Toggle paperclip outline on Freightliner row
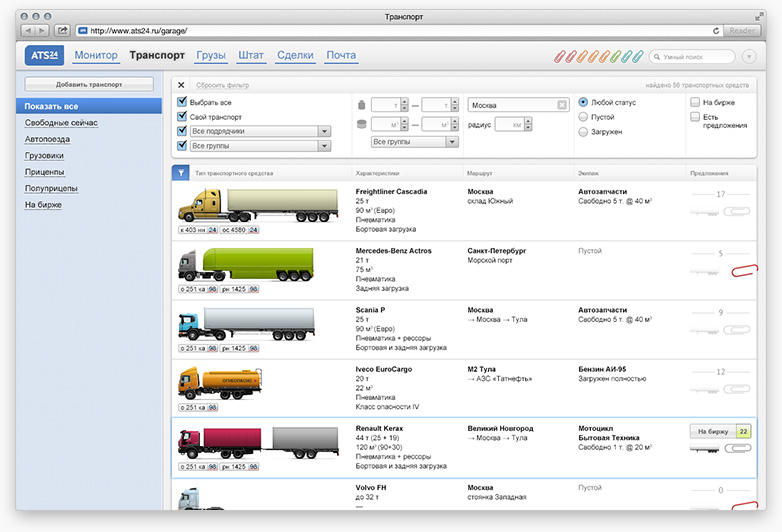The height and width of the screenshot is (532, 782). click(x=737, y=211)
